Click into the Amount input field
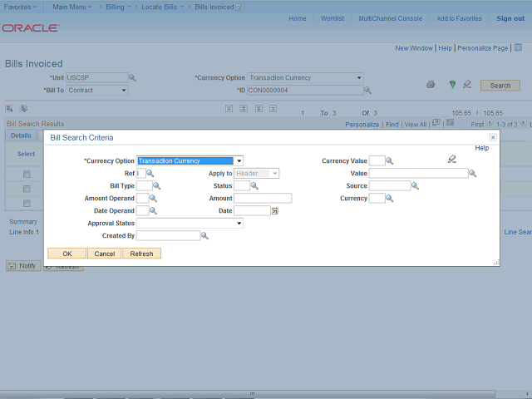The image size is (532, 399). tap(262, 199)
